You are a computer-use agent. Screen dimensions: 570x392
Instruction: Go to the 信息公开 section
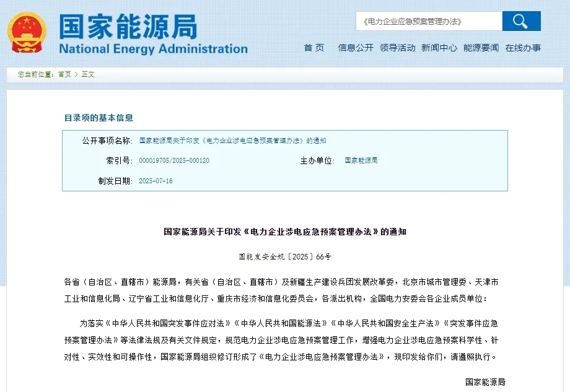pos(356,48)
